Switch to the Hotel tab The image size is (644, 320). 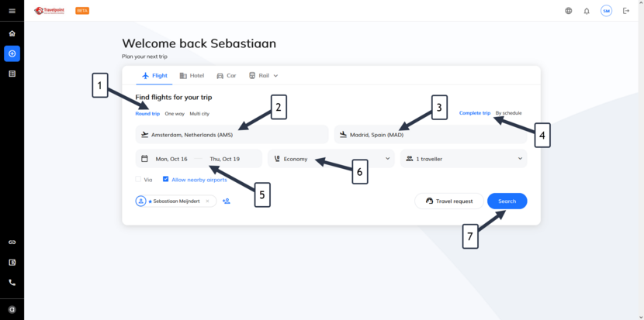coord(192,76)
